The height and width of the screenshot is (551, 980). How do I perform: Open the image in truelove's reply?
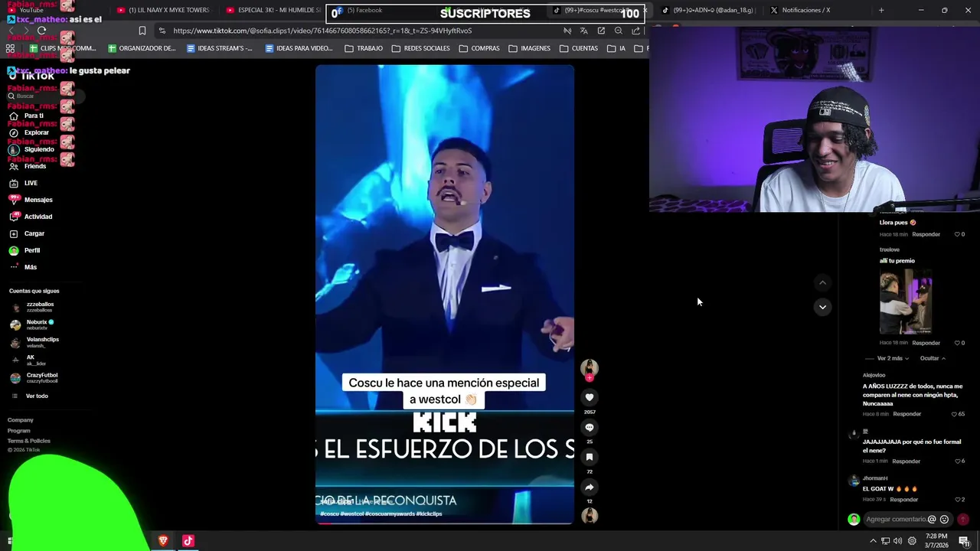click(x=906, y=302)
